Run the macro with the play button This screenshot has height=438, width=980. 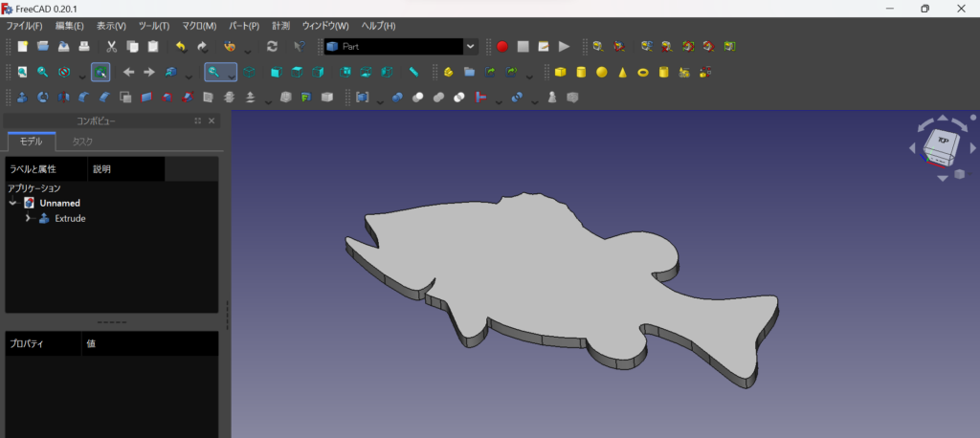565,46
